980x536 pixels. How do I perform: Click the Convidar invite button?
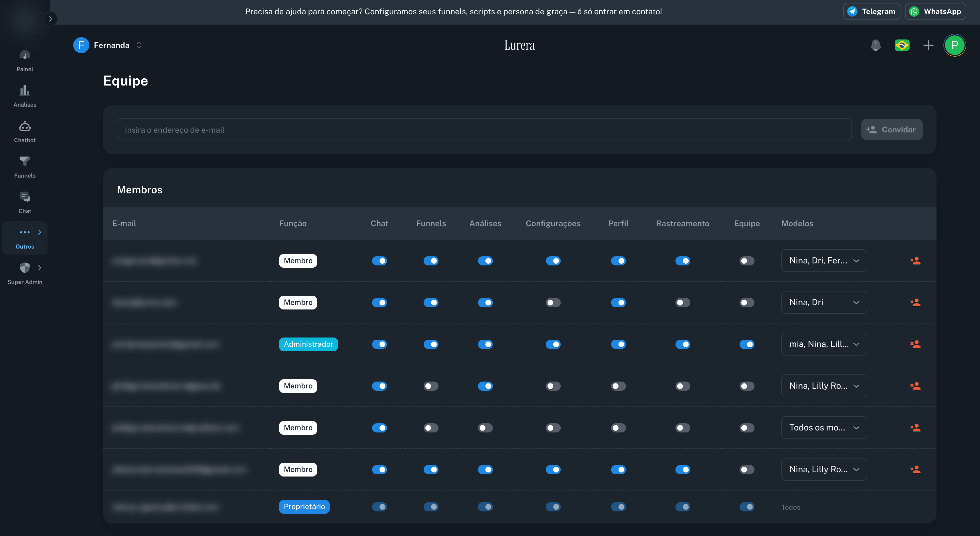pos(892,130)
